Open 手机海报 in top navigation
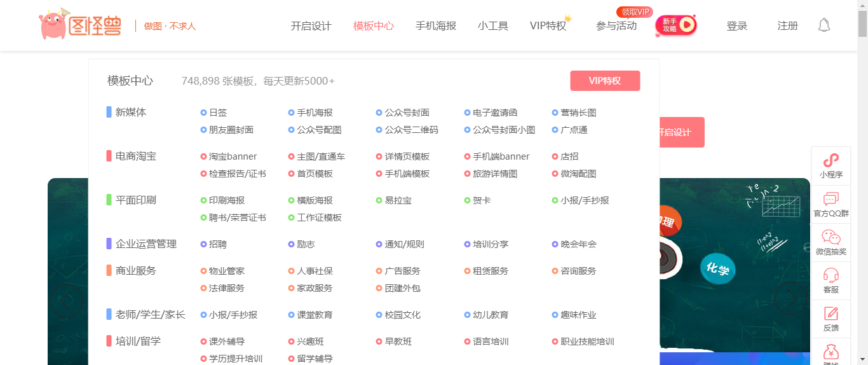Screen dimensions: 868x365 (436, 26)
